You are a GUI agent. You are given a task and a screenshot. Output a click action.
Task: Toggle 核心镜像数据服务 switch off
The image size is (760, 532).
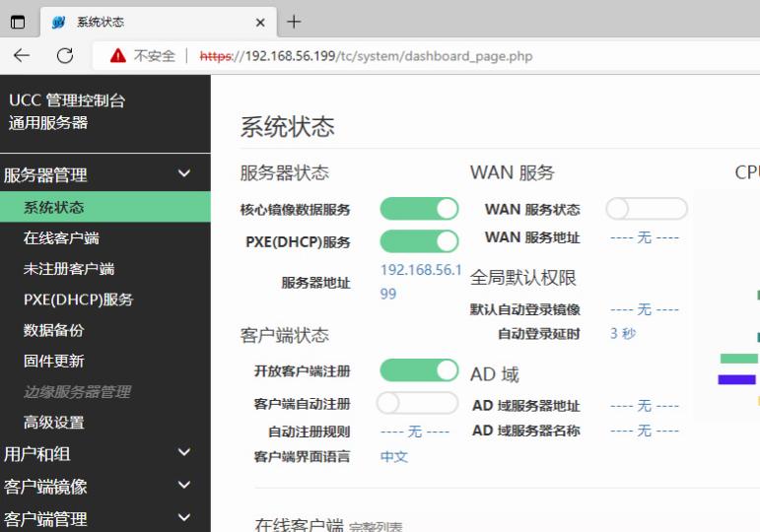pos(419,209)
